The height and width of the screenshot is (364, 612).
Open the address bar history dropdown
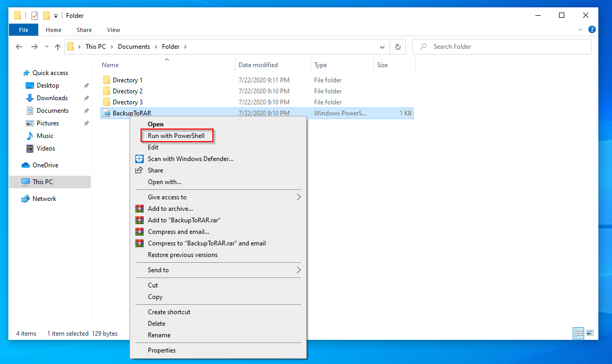[382, 47]
